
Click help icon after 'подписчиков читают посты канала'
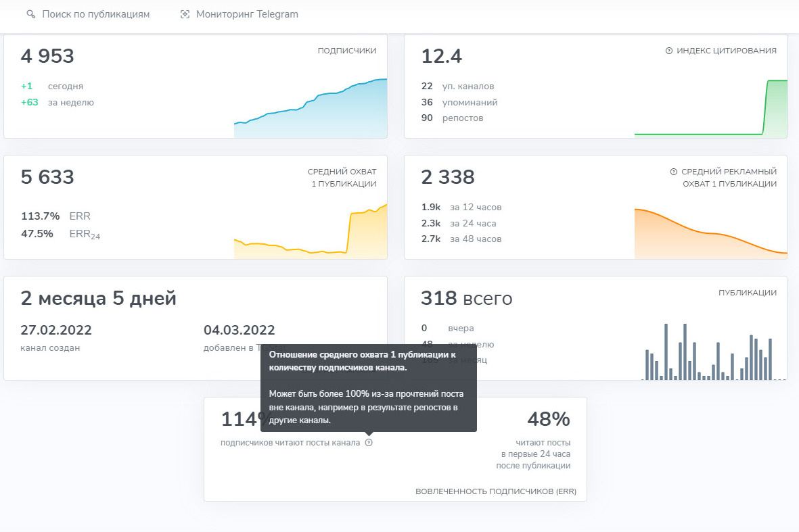[369, 443]
